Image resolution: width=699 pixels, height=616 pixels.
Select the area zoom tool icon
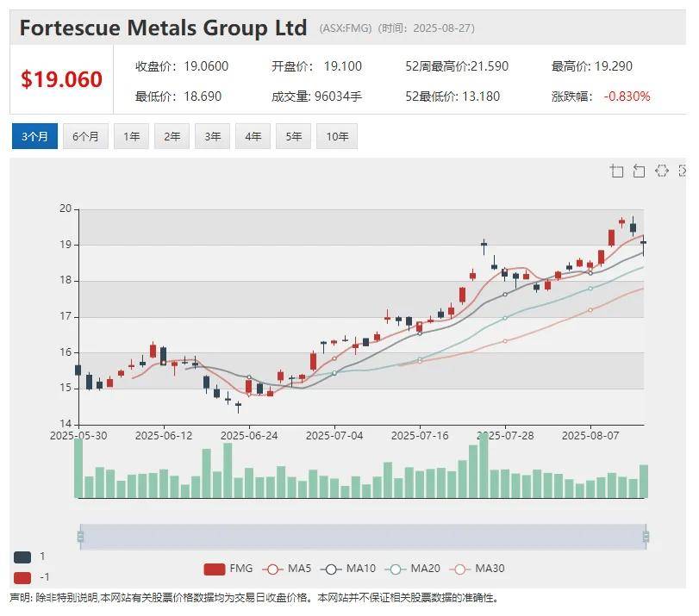[x=617, y=171]
